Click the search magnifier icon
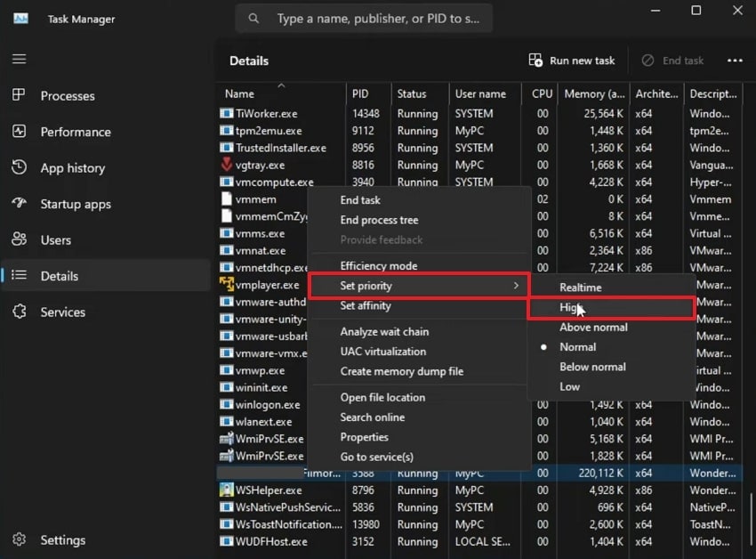This screenshot has width=756, height=559. tap(253, 19)
